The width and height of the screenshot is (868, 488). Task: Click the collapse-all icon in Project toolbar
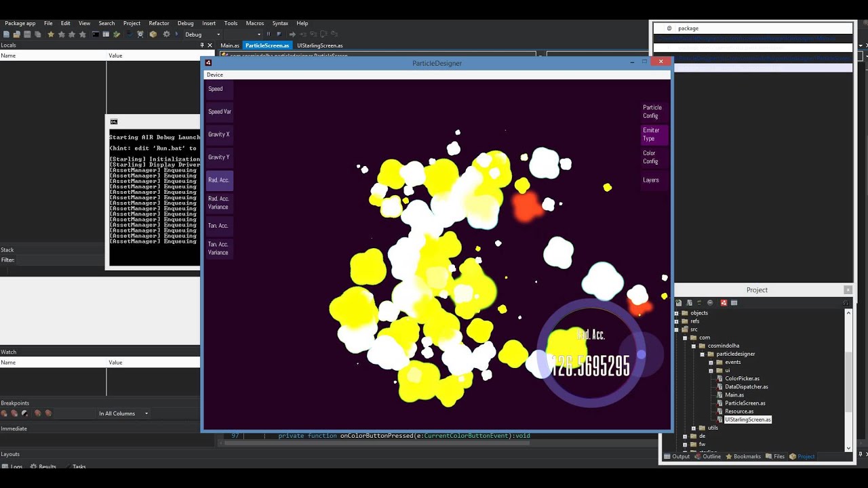pyautogui.click(x=710, y=303)
